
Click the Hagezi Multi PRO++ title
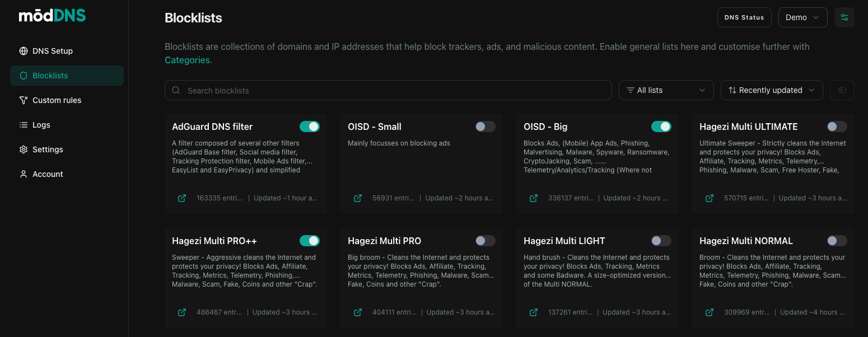pos(214,241)
